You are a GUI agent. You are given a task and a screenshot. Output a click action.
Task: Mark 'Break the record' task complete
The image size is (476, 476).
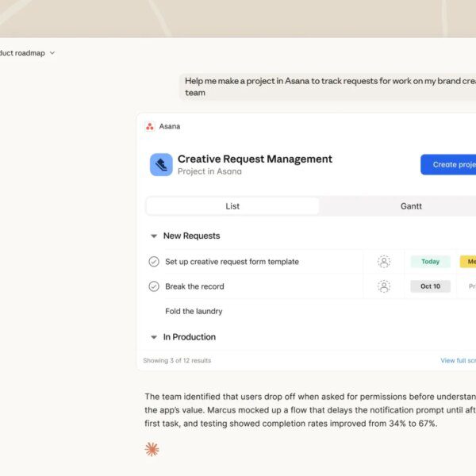154,286
